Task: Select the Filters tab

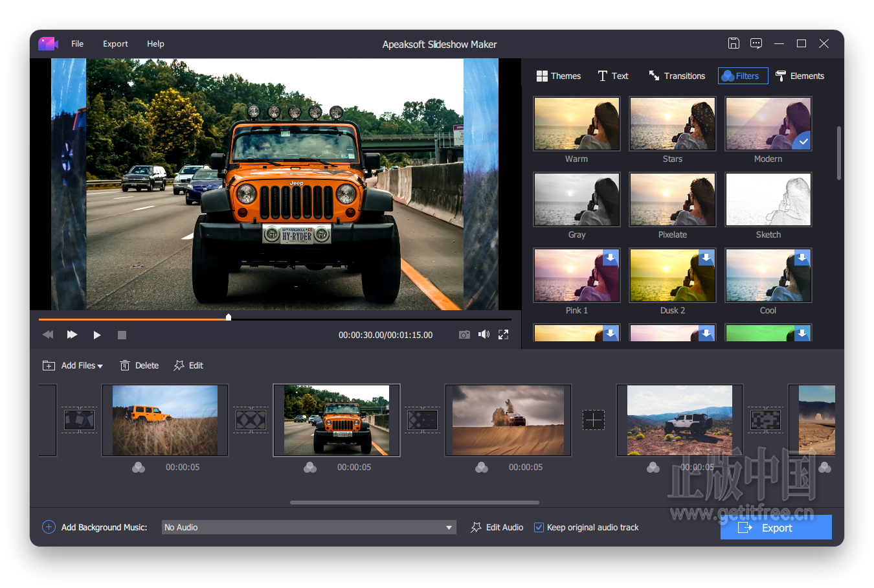Action: pos(743,76)
